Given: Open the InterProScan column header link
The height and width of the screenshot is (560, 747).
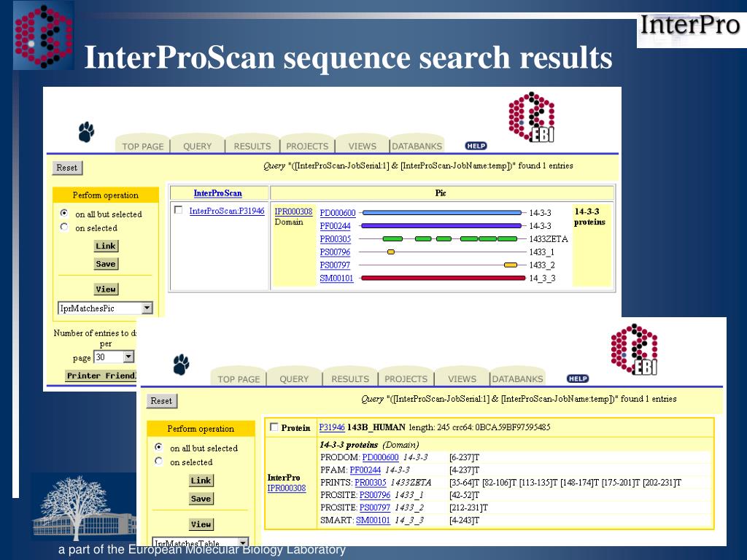Looking at the screenshot, I should (217, 192).
